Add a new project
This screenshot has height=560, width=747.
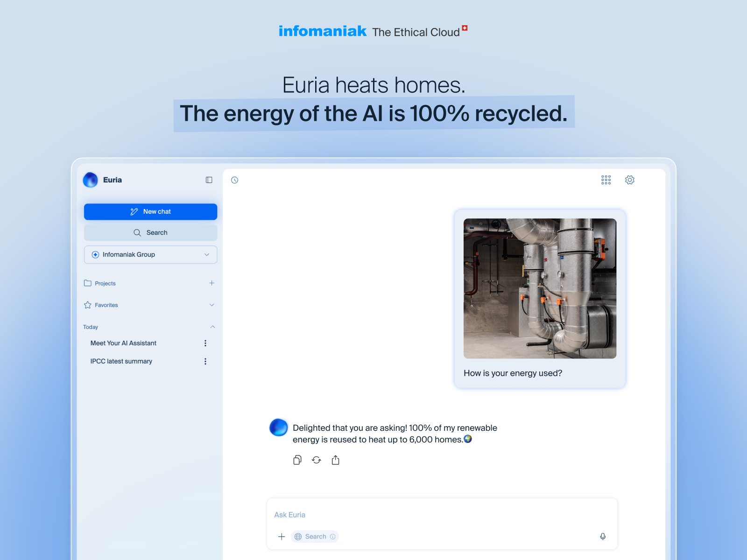click(x=212, y=283)
